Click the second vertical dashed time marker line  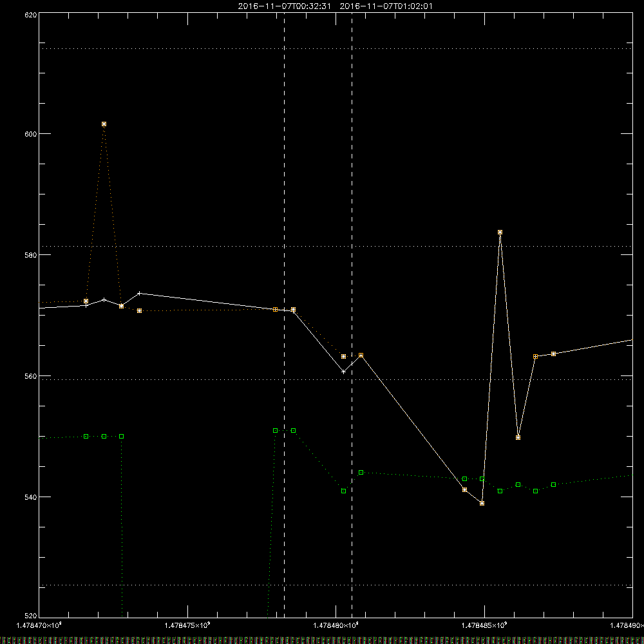tap(352, 315)
